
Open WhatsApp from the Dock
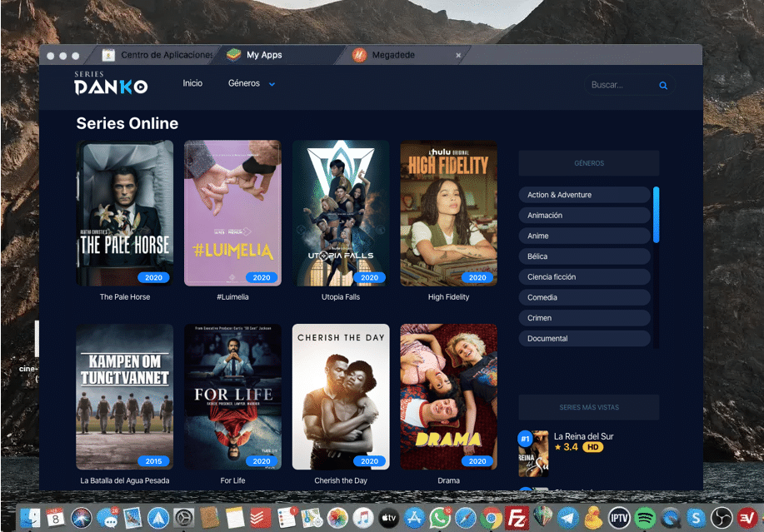(x=439, y=516)
